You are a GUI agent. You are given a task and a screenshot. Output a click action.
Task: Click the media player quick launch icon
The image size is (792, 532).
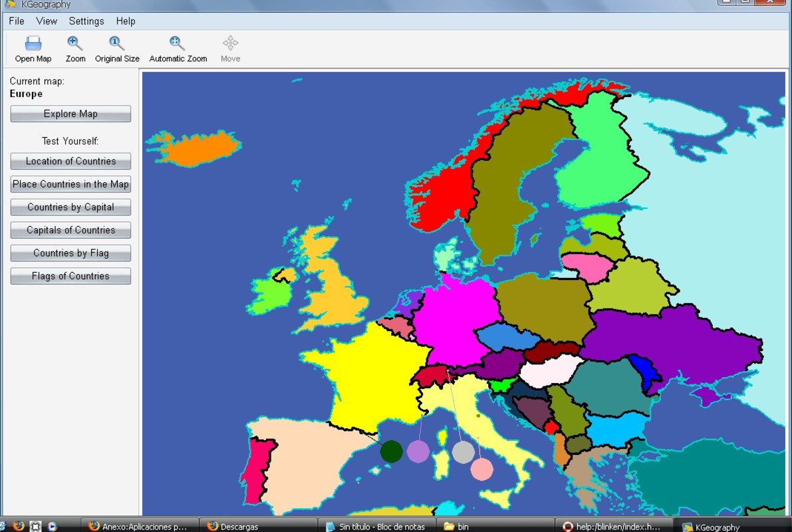coord(51,526)
